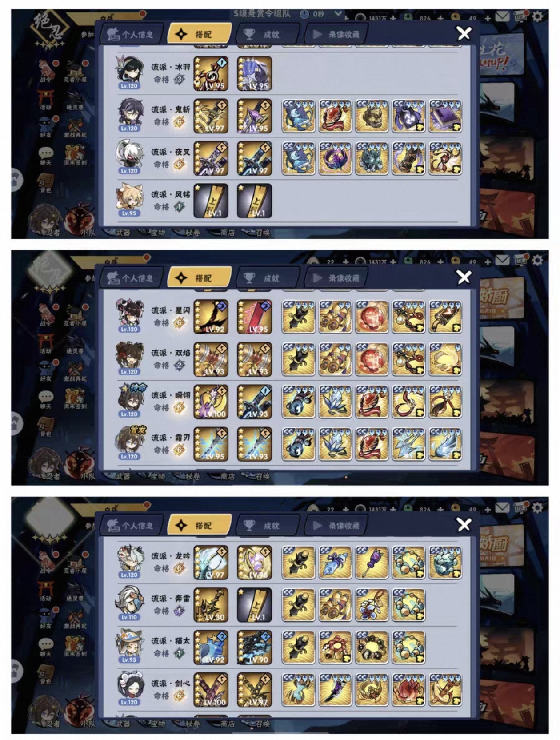Open 背包 backpack in bottom screenshot sidebar
560x740 pixels.
point(46,675)
